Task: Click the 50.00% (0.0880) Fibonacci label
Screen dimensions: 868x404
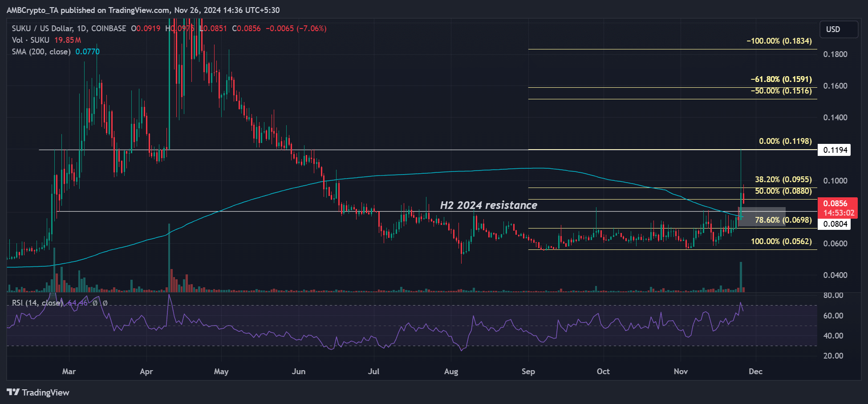Action: [783, 191]
